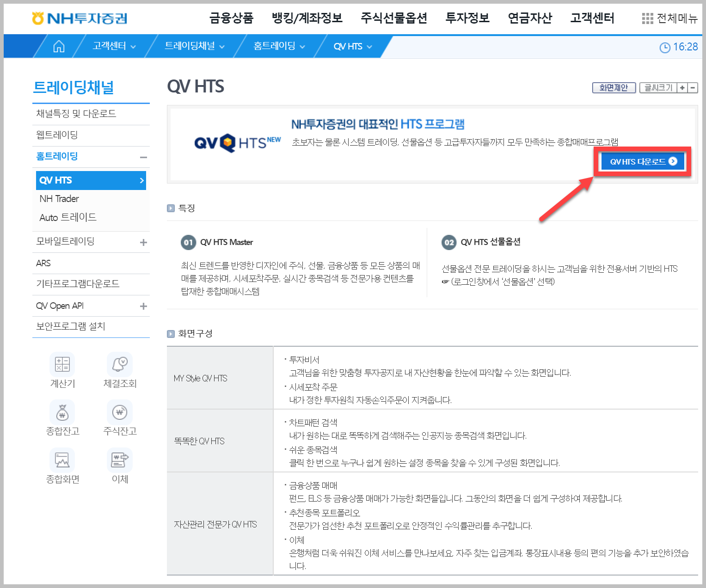
Task: Select ARS in sidebar
Action: [91, 263]
